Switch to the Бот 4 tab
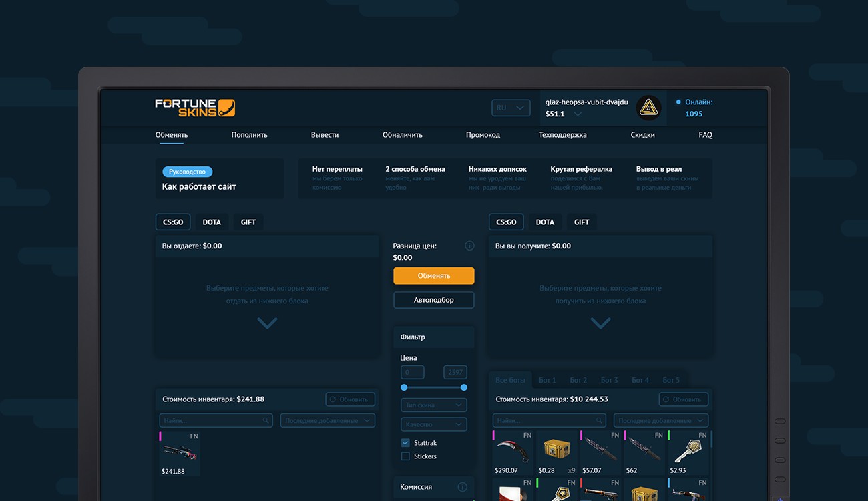The height and width of the screenshot is (501, 868). [x=640, y=380]
